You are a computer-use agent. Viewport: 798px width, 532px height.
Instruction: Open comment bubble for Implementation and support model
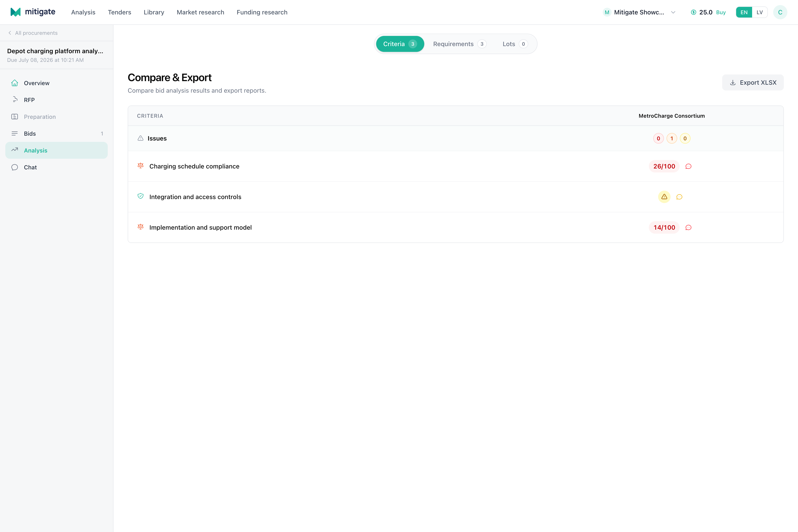(688, 227)
